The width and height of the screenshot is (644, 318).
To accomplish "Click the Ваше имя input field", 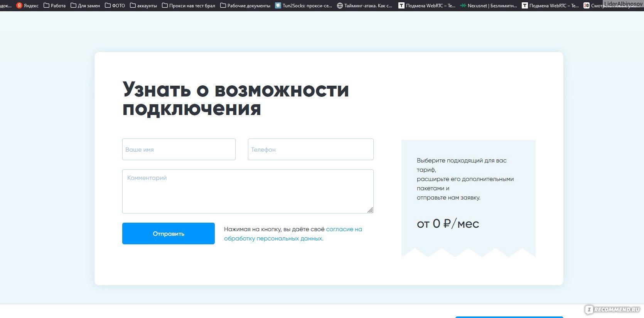I will point(179,149).
